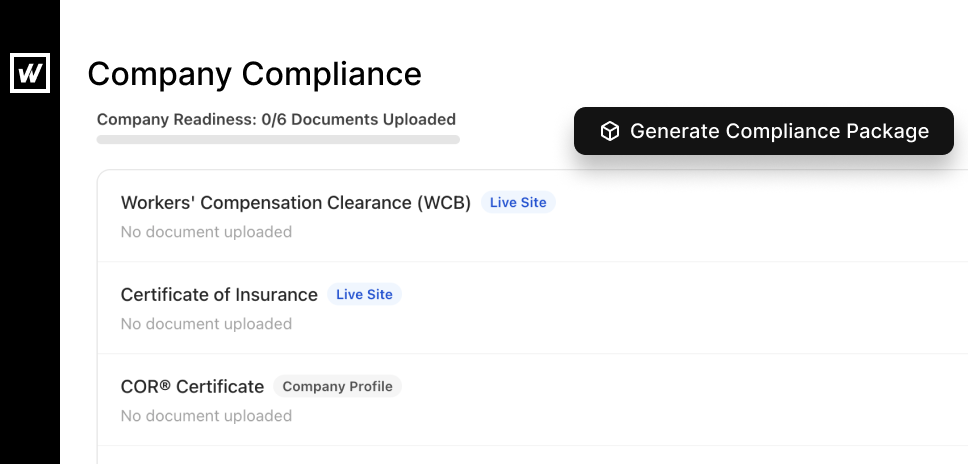968x464 pixels.
Task: Click the cube icon on Generate button
Action: tap(609, 131)
